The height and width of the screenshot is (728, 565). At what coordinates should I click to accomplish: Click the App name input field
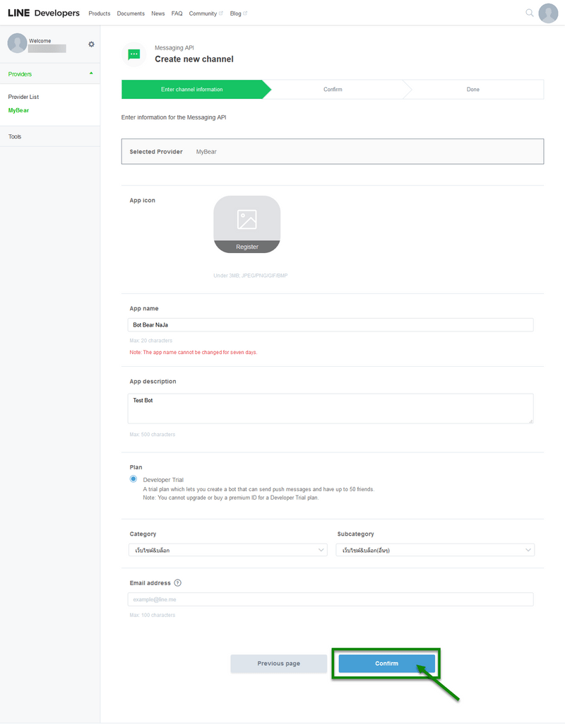coord(331,325)
